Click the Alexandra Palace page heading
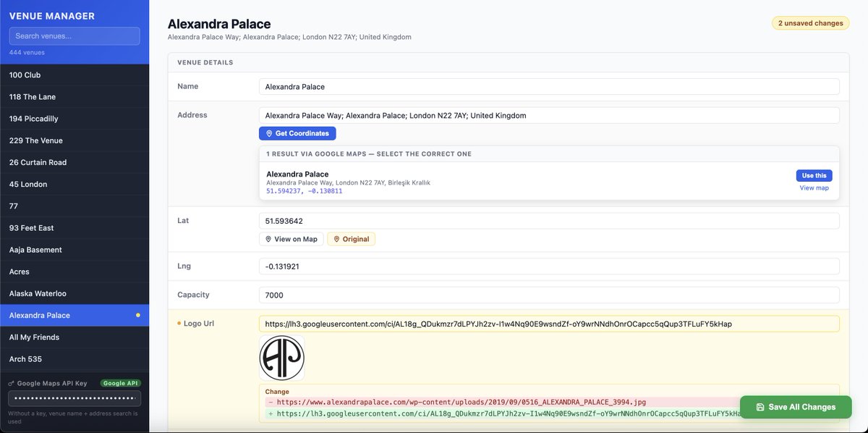Viewport: 868px width, 433px height. click(x=219, y=24)
